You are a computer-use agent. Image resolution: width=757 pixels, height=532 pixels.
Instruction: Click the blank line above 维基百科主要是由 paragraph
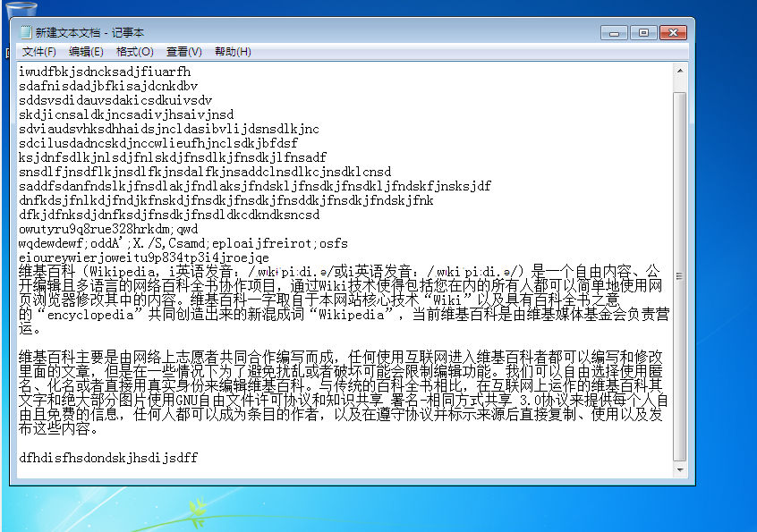(268, 342)
